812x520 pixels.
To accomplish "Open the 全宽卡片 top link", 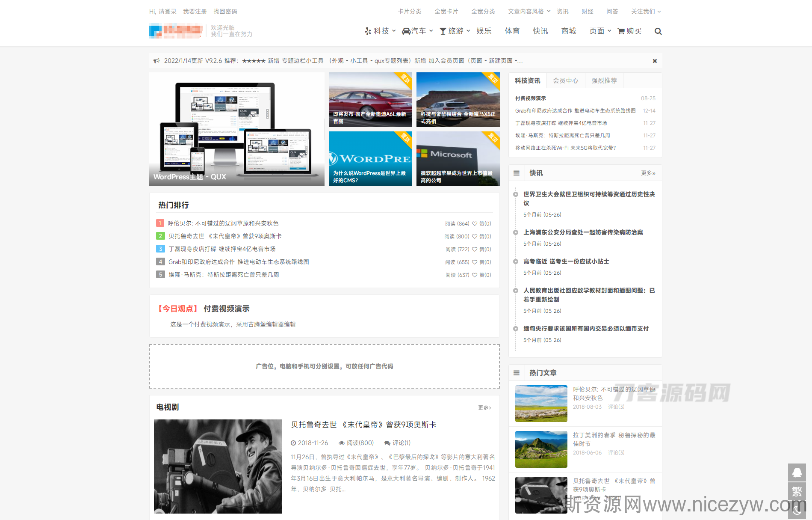I will click(x=446, y=12).
